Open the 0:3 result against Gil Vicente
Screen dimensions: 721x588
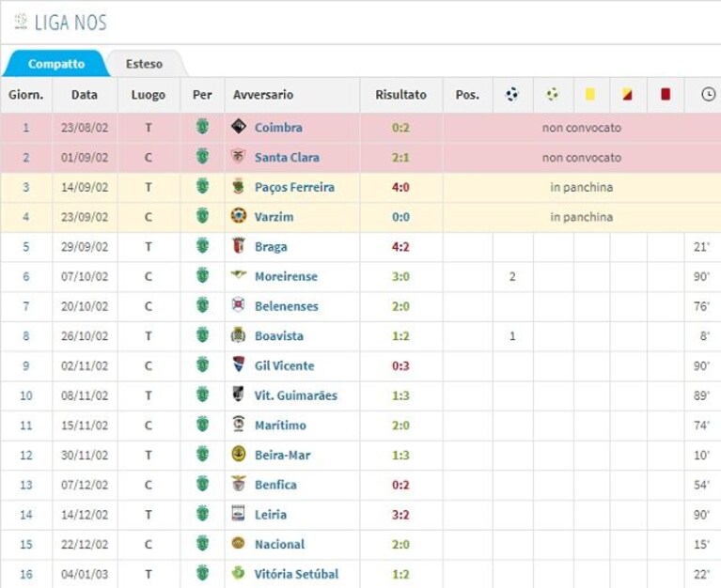400,365
